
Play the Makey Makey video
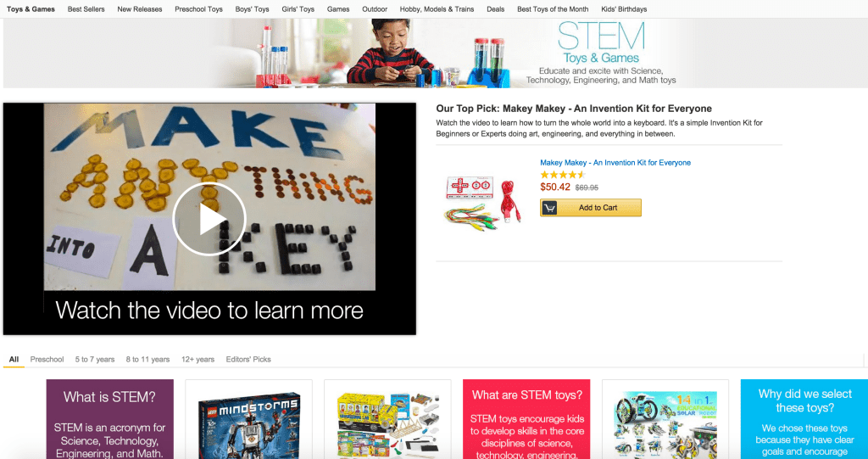coord(209,219)
